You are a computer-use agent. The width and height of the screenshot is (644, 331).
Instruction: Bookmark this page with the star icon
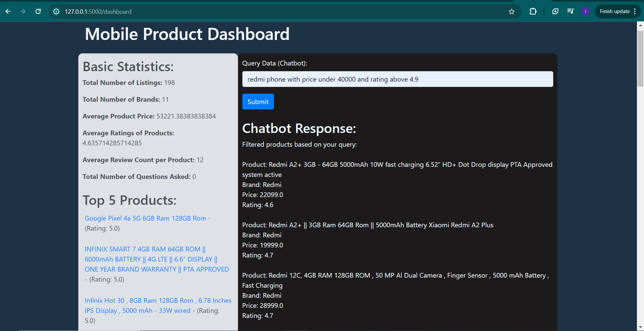point(511,11)
